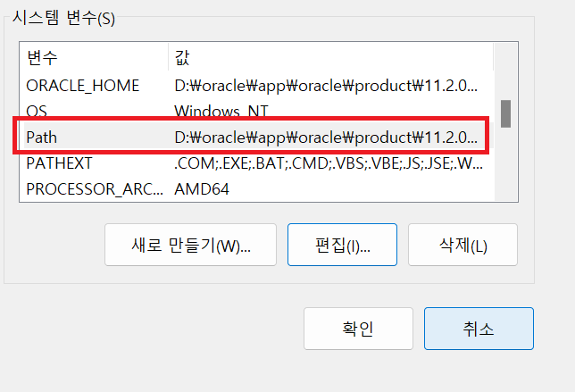Click the ORACLE_HOME value D:\oracle\app path

tap(326, 86)
